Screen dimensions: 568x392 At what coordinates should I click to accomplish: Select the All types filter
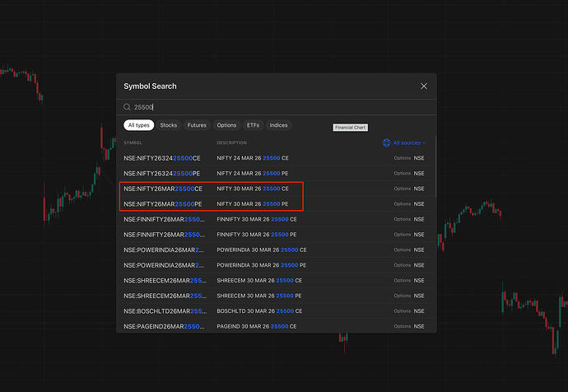(x=138, y=125)
